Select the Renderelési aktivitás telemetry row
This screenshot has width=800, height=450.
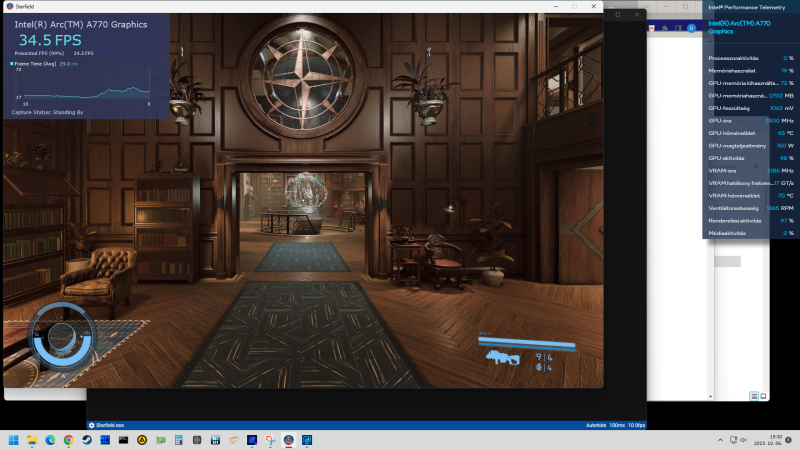tap(751, 221)
